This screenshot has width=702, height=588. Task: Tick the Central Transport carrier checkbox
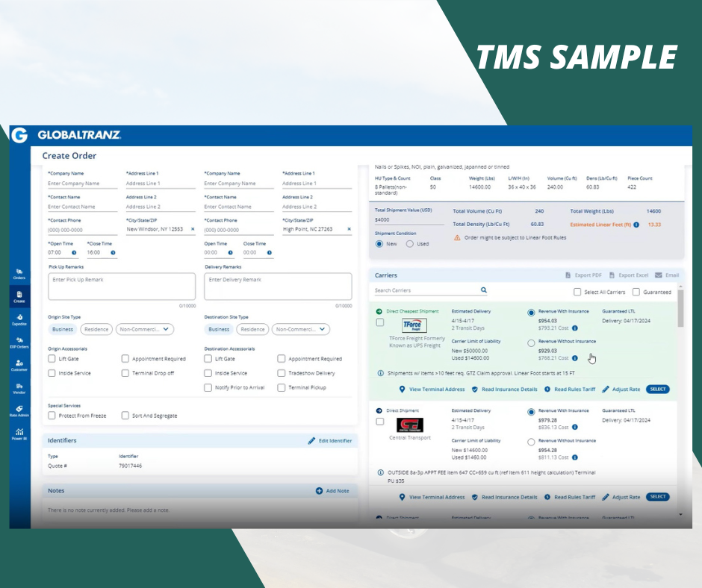pos(380,422)
